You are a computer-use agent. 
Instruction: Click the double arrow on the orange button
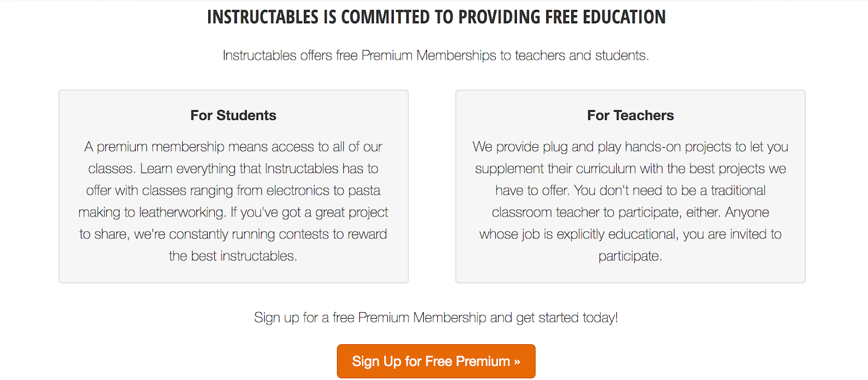pyautogui.click(x=517, y=362)
